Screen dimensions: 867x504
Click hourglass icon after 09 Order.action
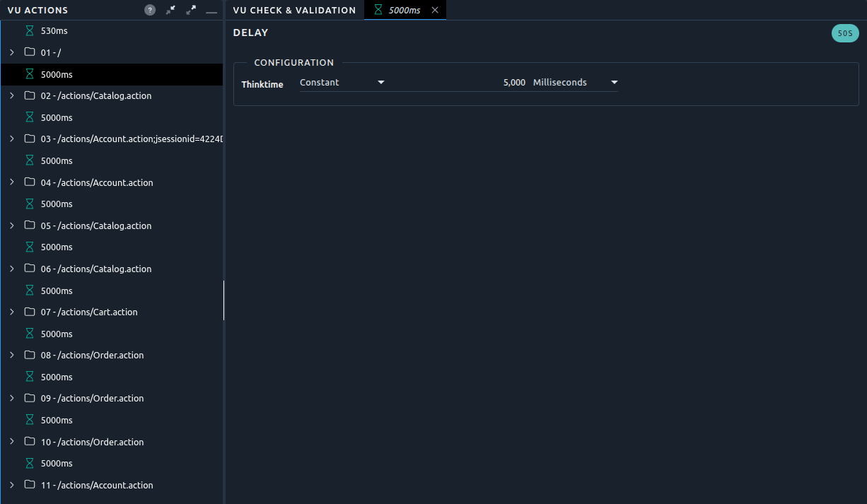(x=30, y=420)
